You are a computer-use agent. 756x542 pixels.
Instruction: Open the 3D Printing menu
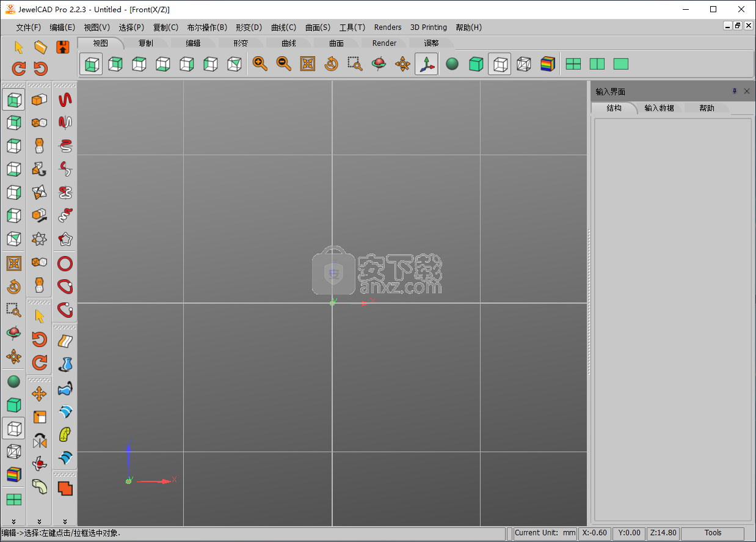(x=429, y=27)
